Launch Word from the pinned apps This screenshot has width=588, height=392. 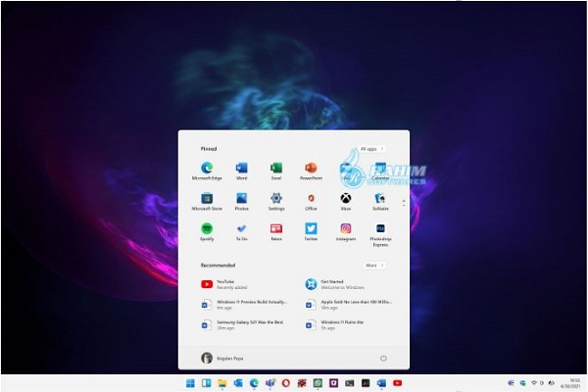pos(241,169)
